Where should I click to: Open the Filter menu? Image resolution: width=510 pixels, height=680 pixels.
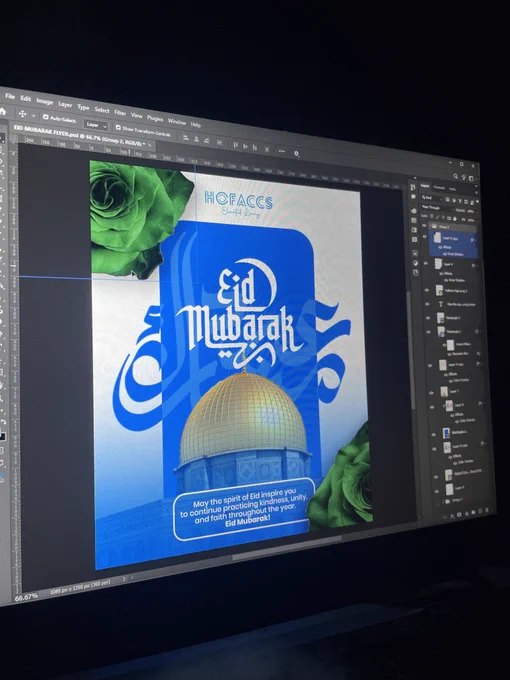(120, 113)
